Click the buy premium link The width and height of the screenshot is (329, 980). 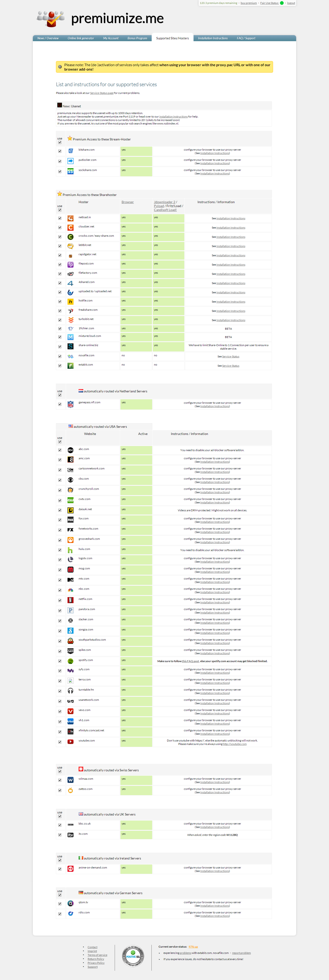tap(248, 3)
